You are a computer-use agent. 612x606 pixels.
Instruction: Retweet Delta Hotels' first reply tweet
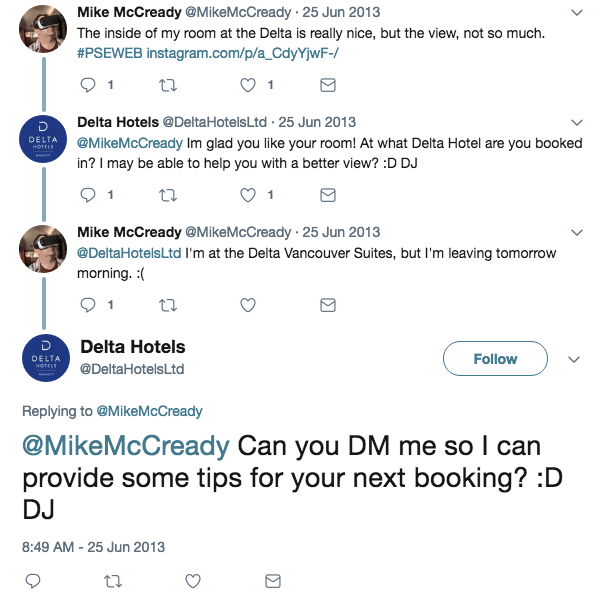click(168, 195)
